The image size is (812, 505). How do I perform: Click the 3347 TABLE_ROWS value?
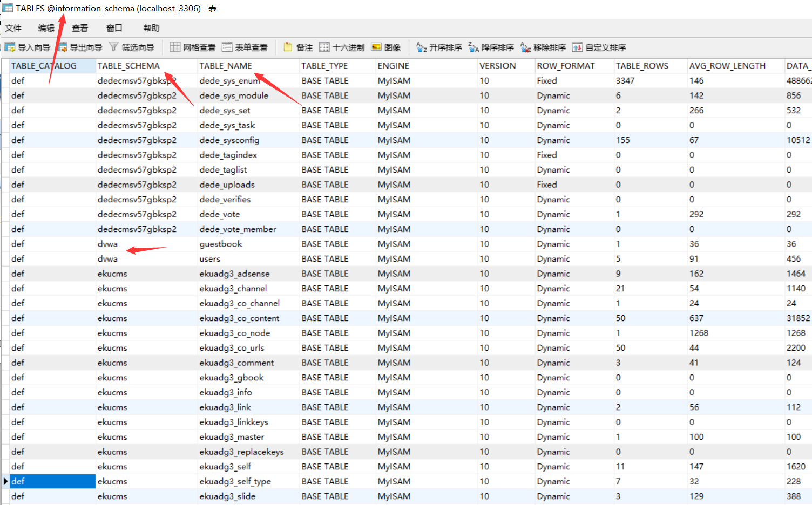[x=651, y=81]
